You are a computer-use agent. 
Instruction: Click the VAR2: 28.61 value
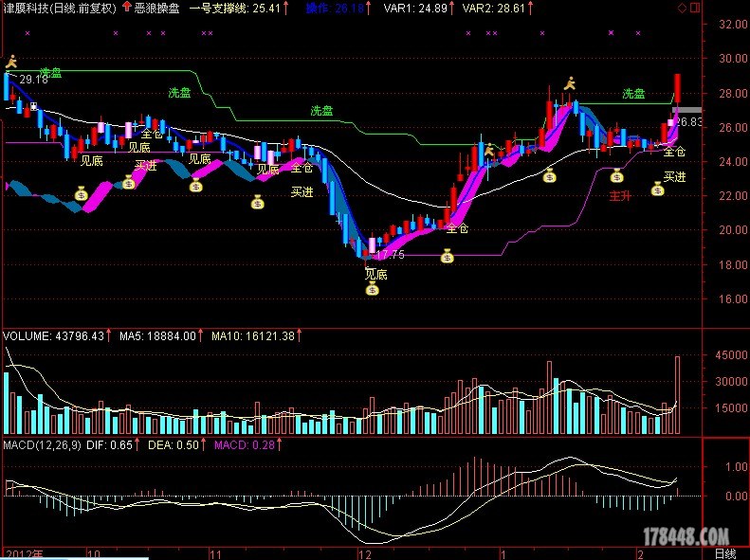pos(494,9)
